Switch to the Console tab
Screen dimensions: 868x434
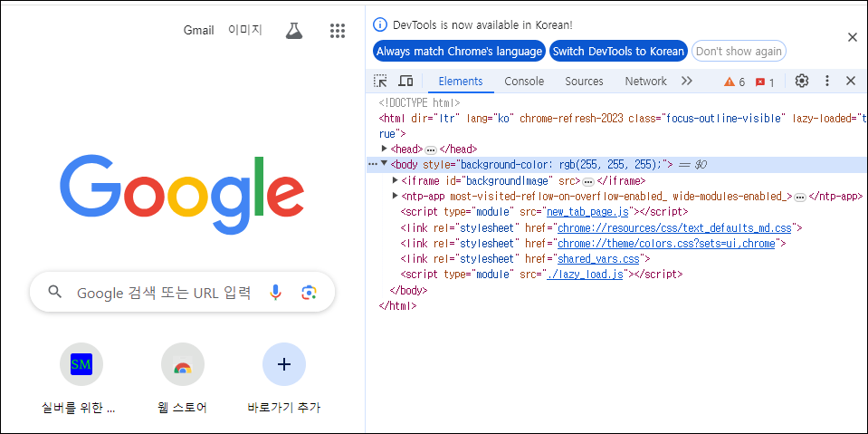point(524,81)
